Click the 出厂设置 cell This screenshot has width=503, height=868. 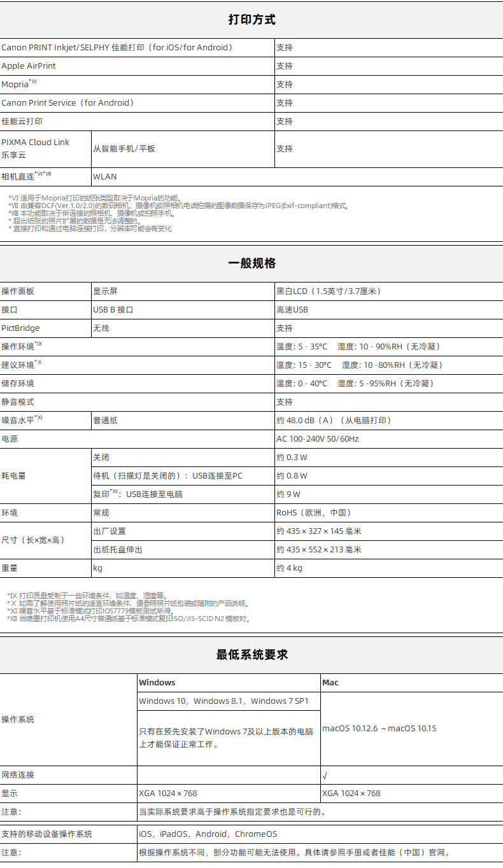click(110, 531)
